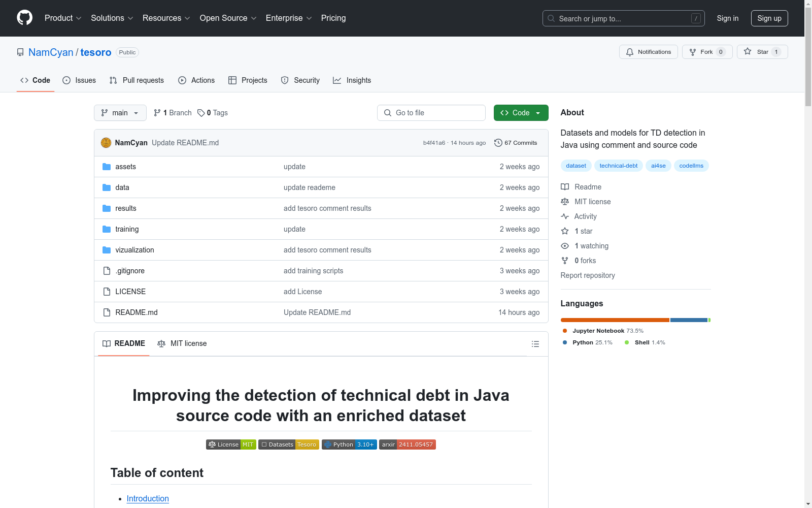This screenshot has width=812, height=508.
Task: Click the arxiv 2411.05457 badge
Action: 408,444
